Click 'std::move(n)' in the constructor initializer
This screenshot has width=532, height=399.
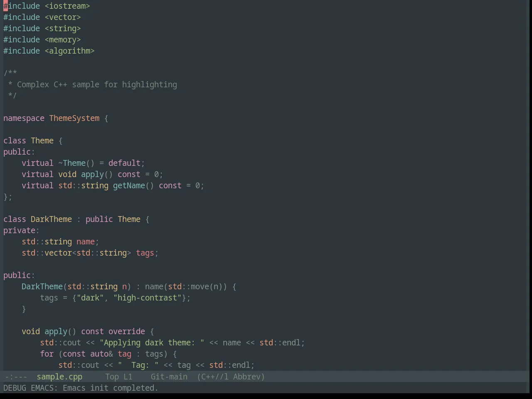tap(195, 287)
